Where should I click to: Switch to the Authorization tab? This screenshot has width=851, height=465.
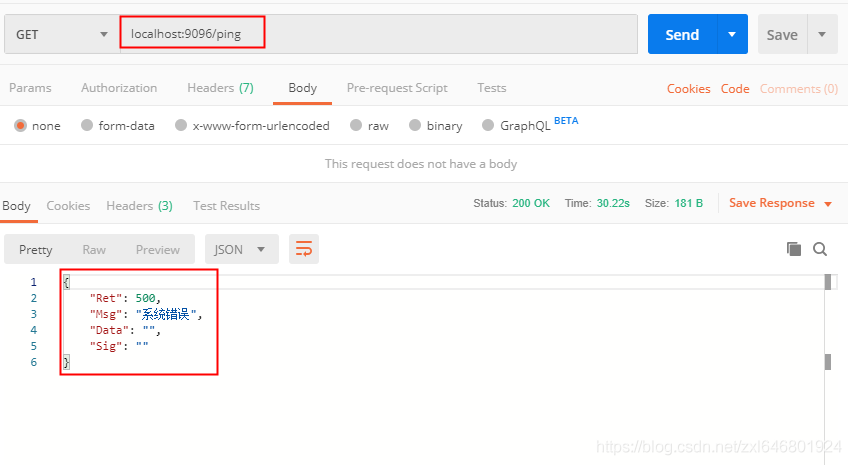point(119,88)
